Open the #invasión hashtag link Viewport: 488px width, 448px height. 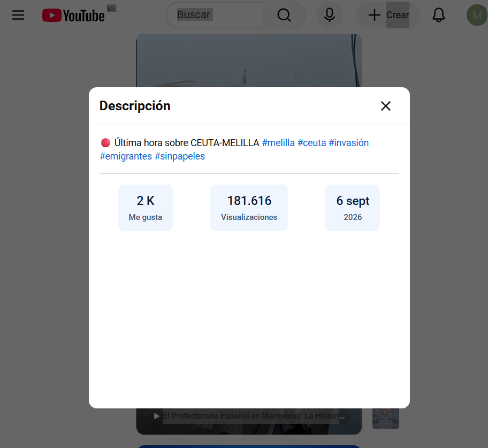point(348,143)
